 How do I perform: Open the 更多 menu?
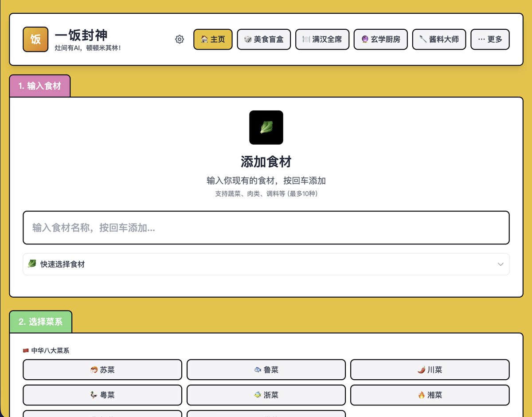coord(490,39)
